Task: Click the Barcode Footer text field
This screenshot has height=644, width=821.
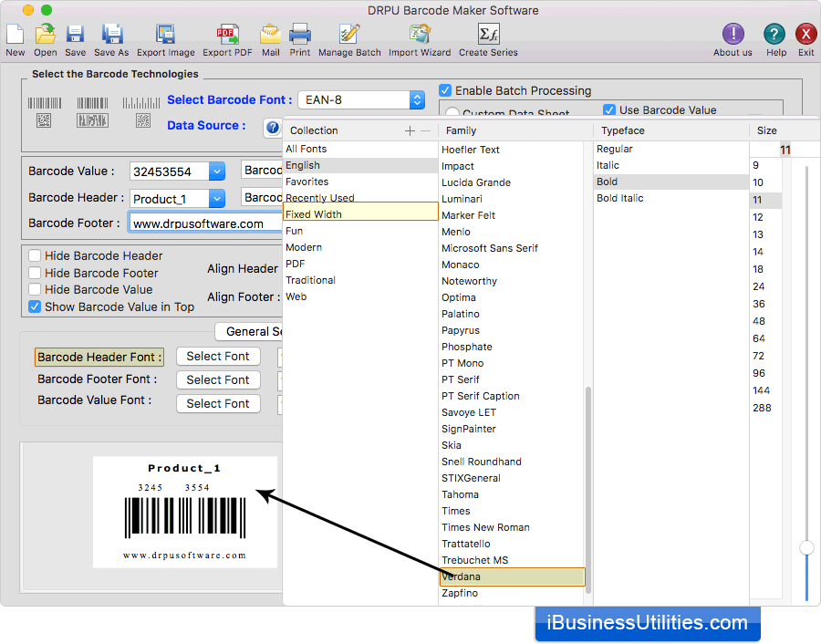Action: [205, 223]
